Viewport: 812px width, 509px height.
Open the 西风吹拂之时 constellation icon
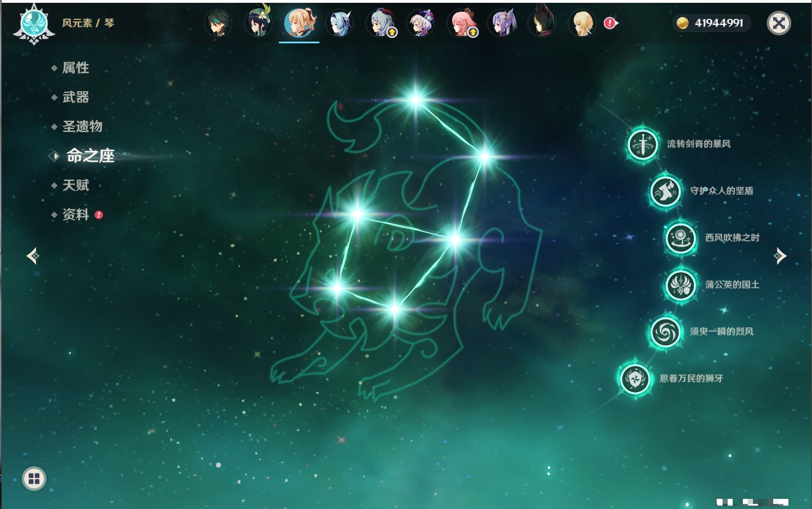pos(681,238)
